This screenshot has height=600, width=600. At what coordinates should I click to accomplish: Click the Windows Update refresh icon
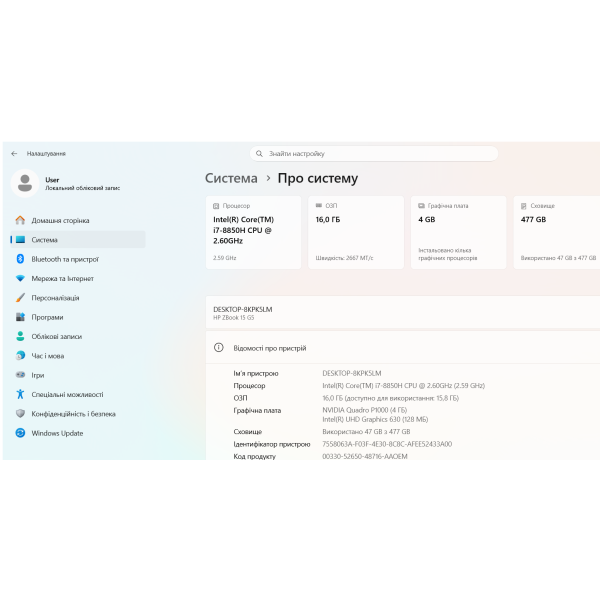pos(20,433)
